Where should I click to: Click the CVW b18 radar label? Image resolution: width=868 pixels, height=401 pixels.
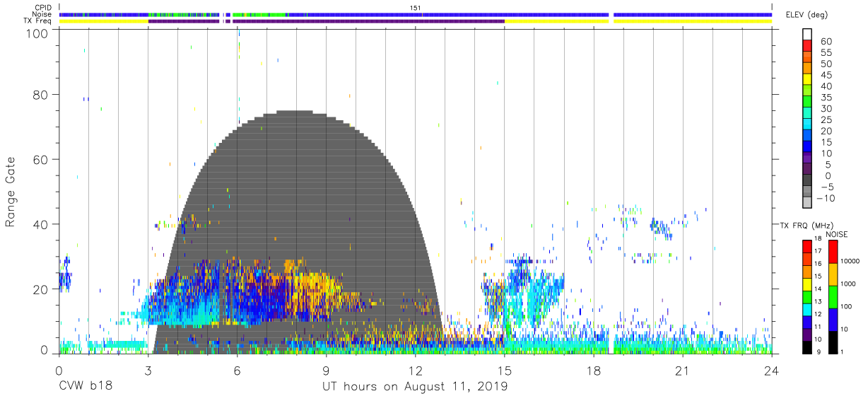coord(86,387)
